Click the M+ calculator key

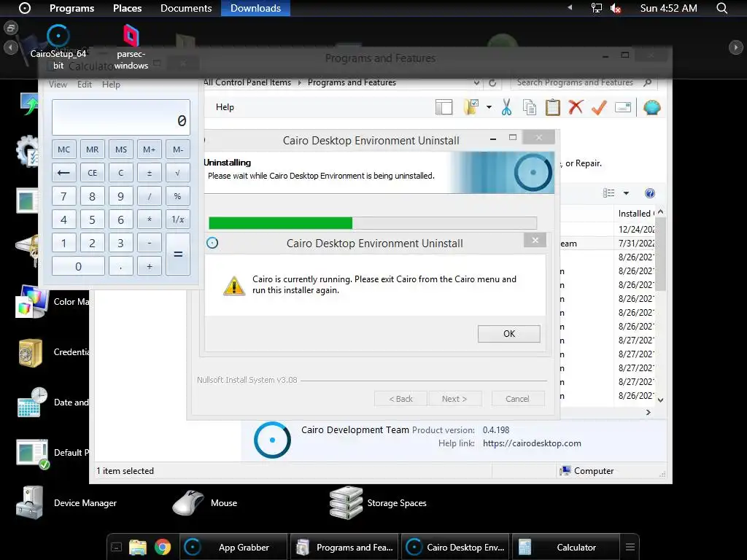coord(150,149)
